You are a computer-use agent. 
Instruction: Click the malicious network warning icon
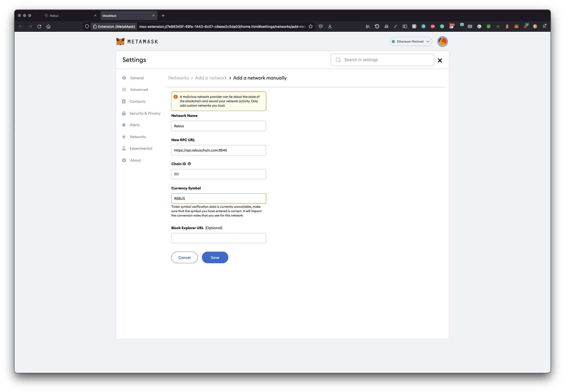click(176, 97)
